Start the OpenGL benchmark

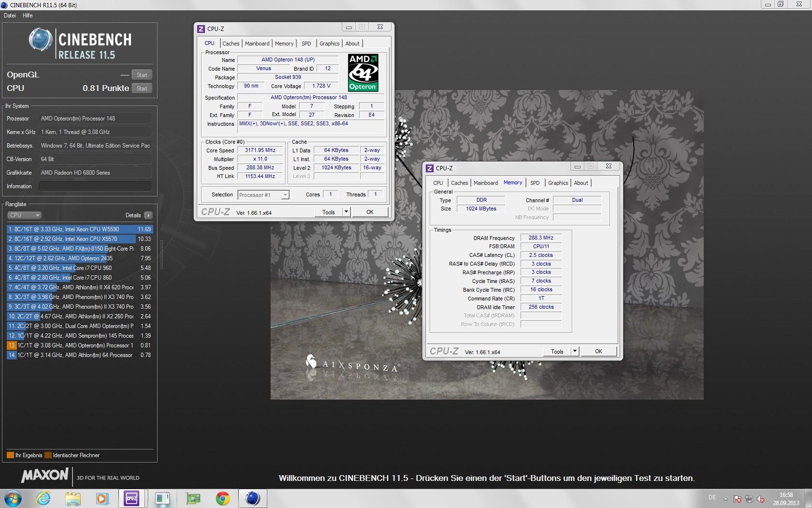pyautogui.click(x=142, y=75)
